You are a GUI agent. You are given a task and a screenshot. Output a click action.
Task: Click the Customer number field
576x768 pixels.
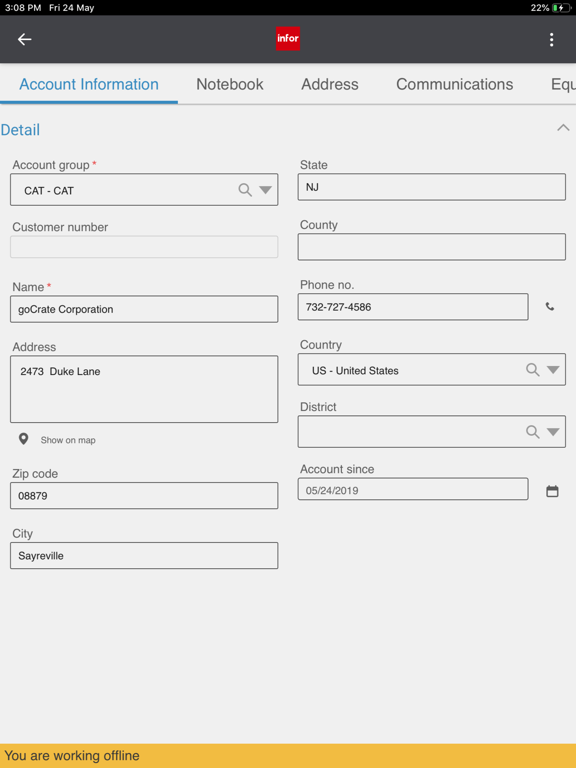[x=144, y=247]
